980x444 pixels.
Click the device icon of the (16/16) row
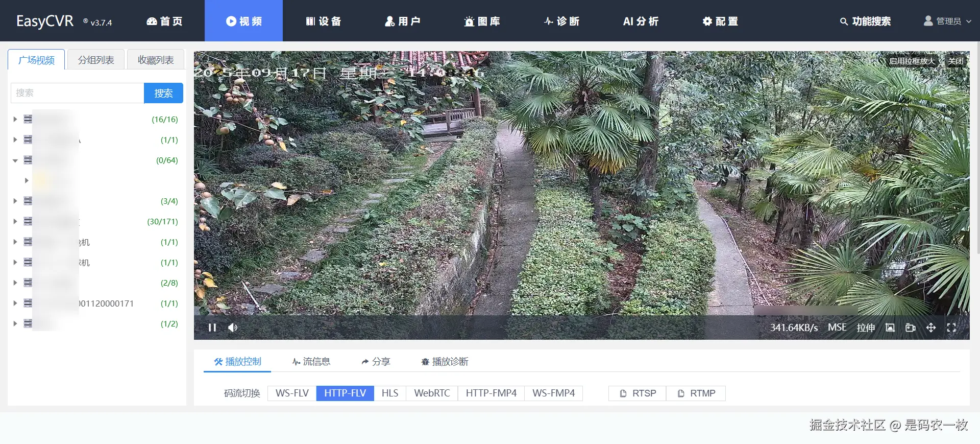point(28,119)
